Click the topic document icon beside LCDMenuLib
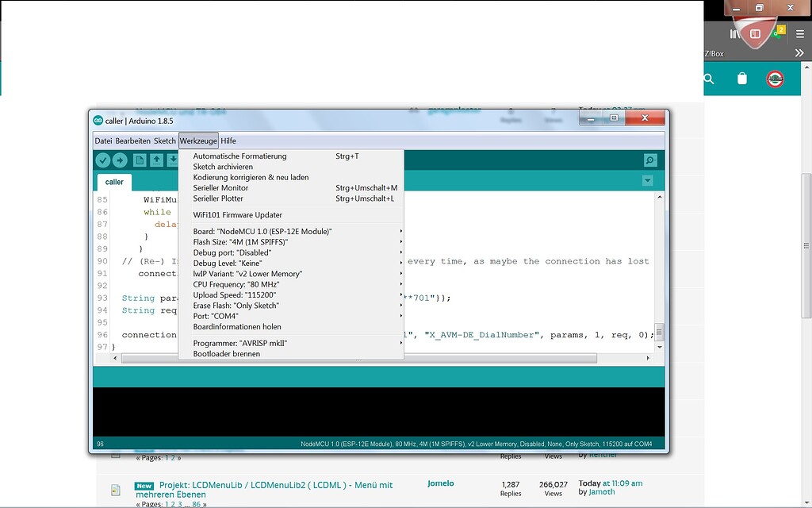 [116, 490]
